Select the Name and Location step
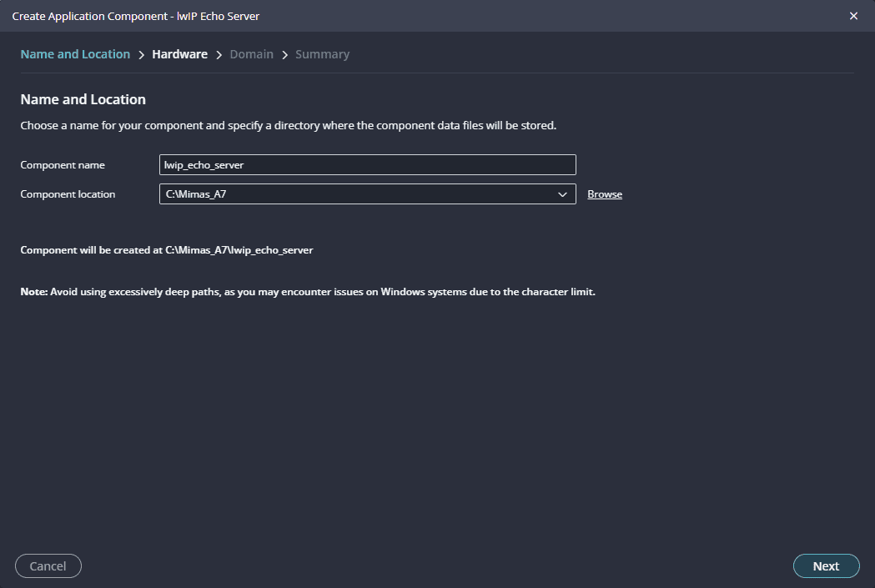Viewport: 875px width, 588px height. coord(75,54)
